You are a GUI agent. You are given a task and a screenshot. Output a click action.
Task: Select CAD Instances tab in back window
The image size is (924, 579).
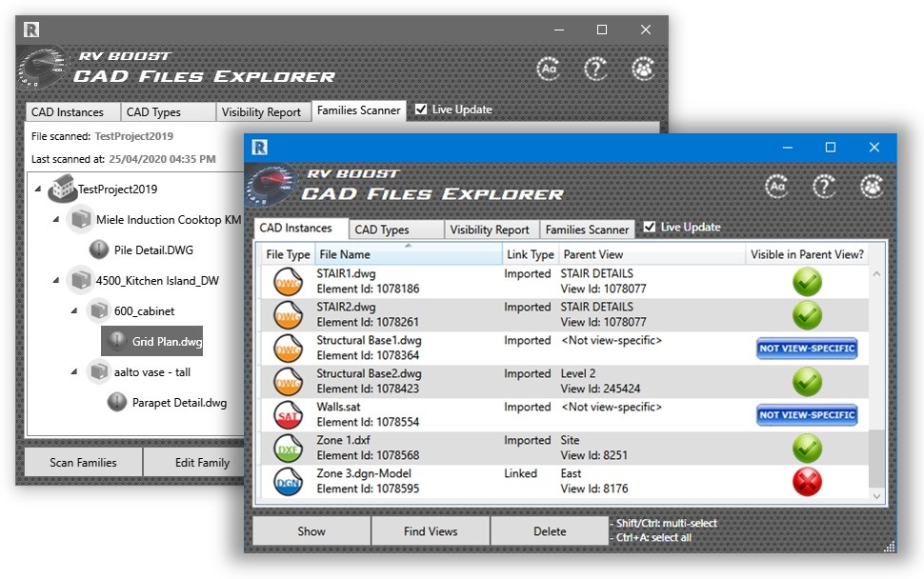click(72, 112)
